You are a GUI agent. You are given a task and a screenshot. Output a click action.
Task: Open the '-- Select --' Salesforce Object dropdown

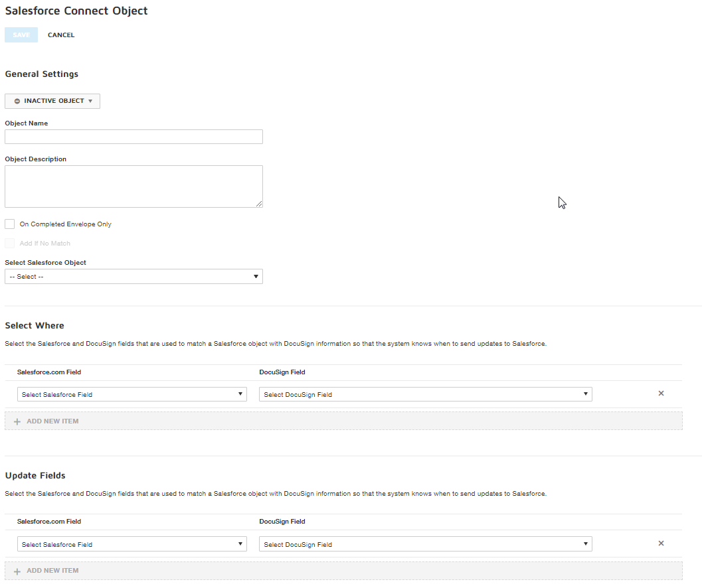coord(133,276)
